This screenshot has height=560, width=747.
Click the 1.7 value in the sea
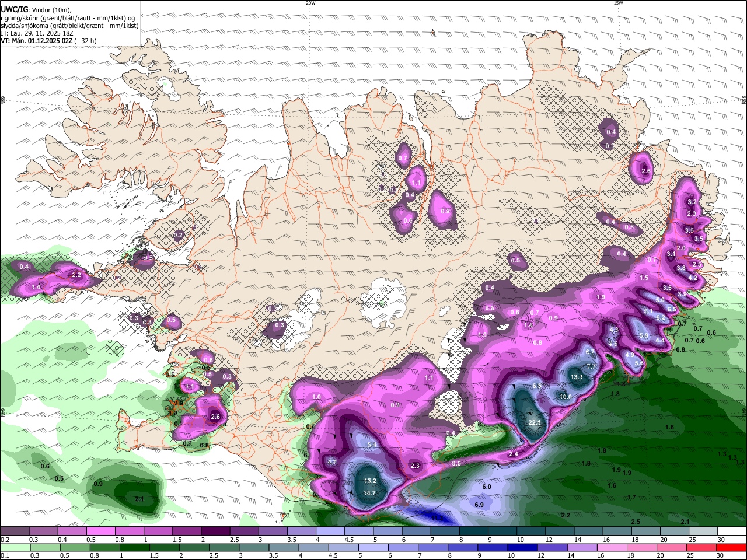[631, 498]
